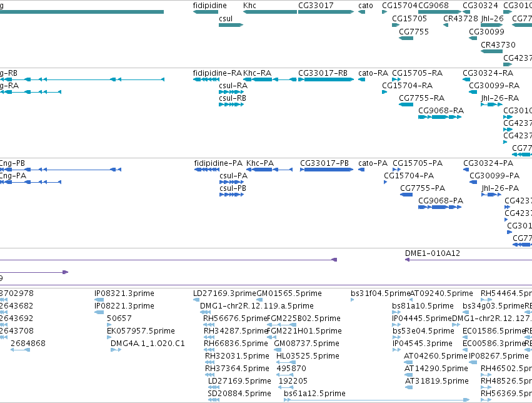Image resolution: width=532 pixels, height=403 pixels.
Task: Click the AT31819.5prime EST label
Action: pos(436,382)
